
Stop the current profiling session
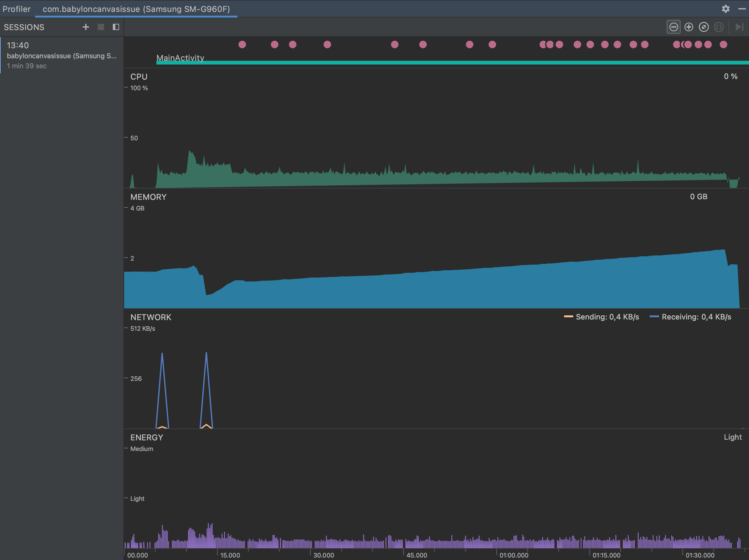click(x=101, y=27)
